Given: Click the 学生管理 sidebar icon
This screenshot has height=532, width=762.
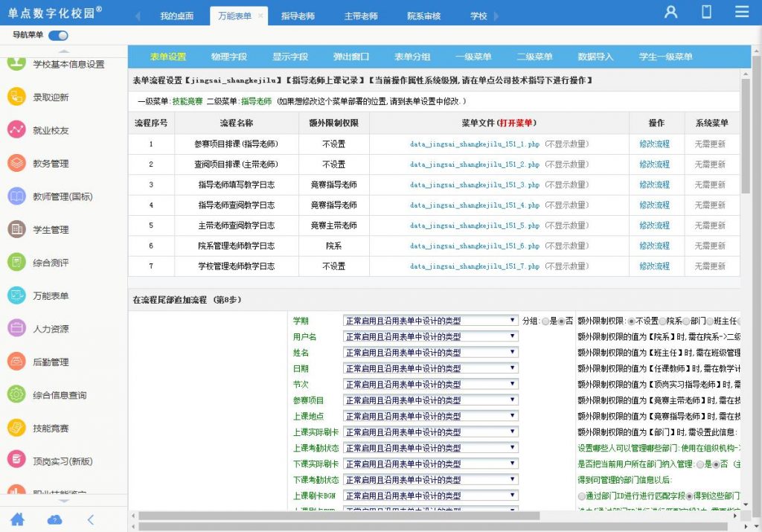Looking at the screenshot, I should tap(16, 229).
